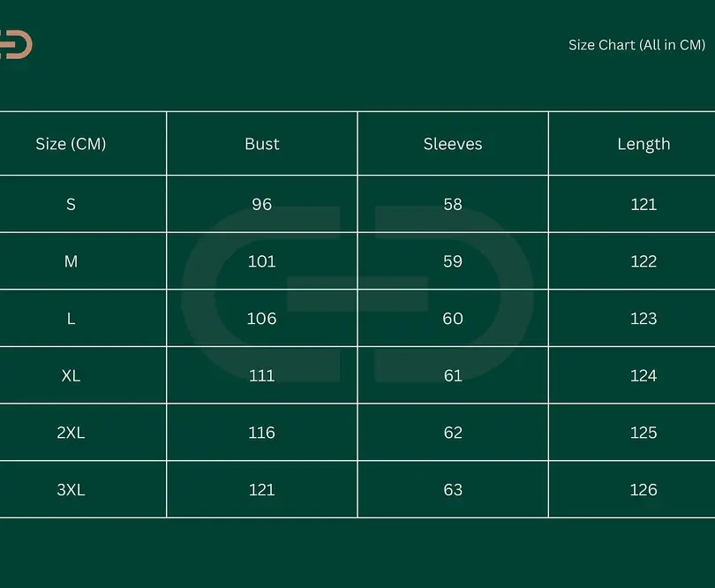Select bust value 116 for size 2XL
The image size is (715, 588).
click(x=262, y=433)
